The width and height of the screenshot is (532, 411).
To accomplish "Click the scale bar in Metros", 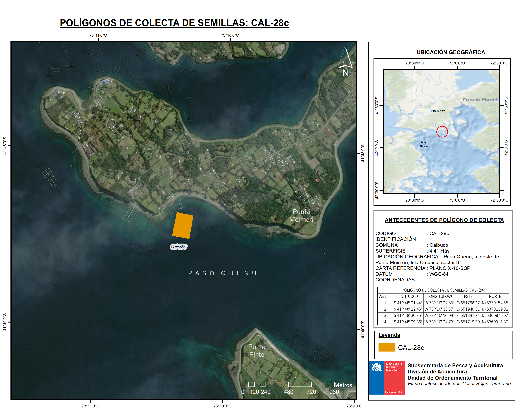I will point(288,384).
